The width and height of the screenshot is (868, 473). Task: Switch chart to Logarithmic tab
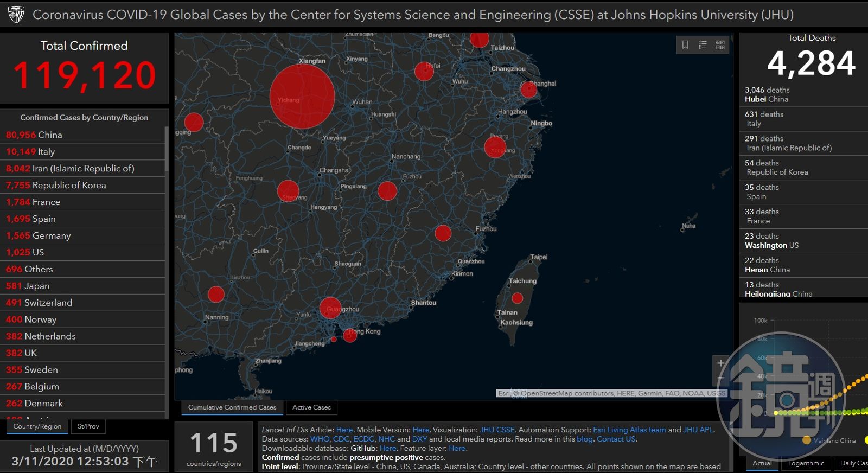806,463
